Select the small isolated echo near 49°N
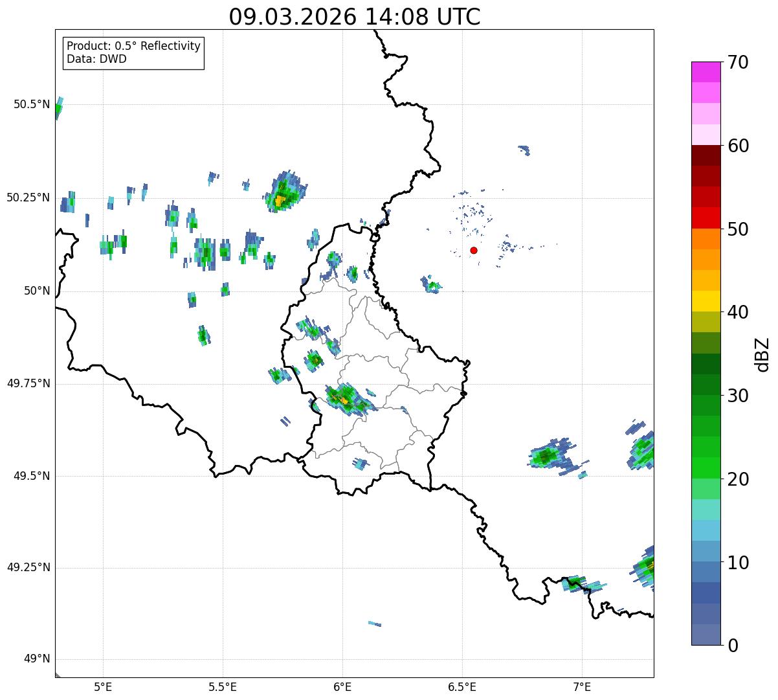The width and height of the screenshot is (778, 700). point(375,624)
